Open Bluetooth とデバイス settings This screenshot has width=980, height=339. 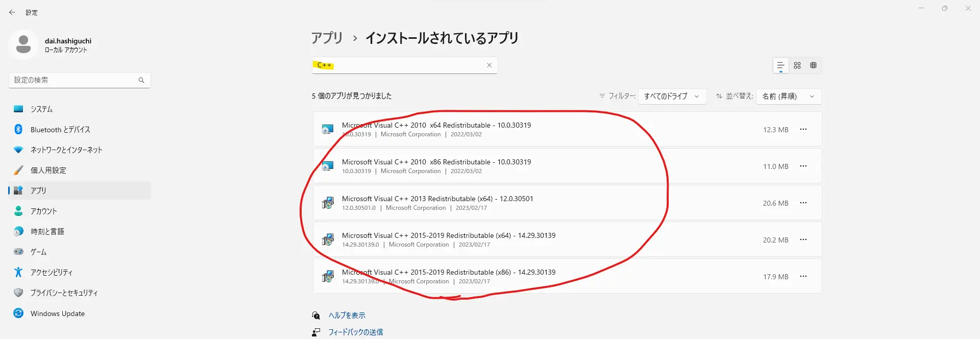(x=80, y=129)
